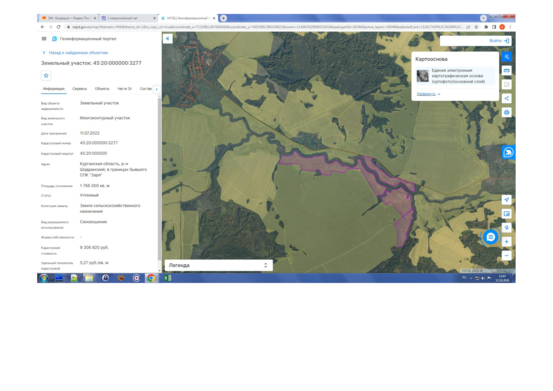Open the Windows Start button

44,278
